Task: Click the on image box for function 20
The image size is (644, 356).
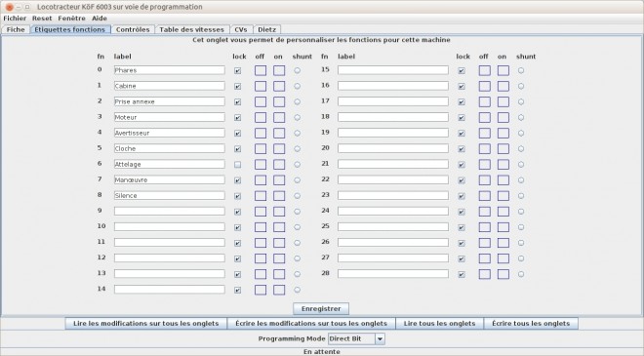Action: tap(503, 149)
